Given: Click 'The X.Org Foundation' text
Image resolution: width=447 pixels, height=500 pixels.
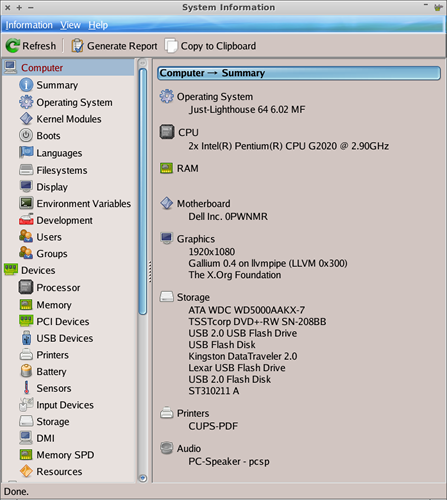Looking at the screenshot, I should click(x=235, y=275).
